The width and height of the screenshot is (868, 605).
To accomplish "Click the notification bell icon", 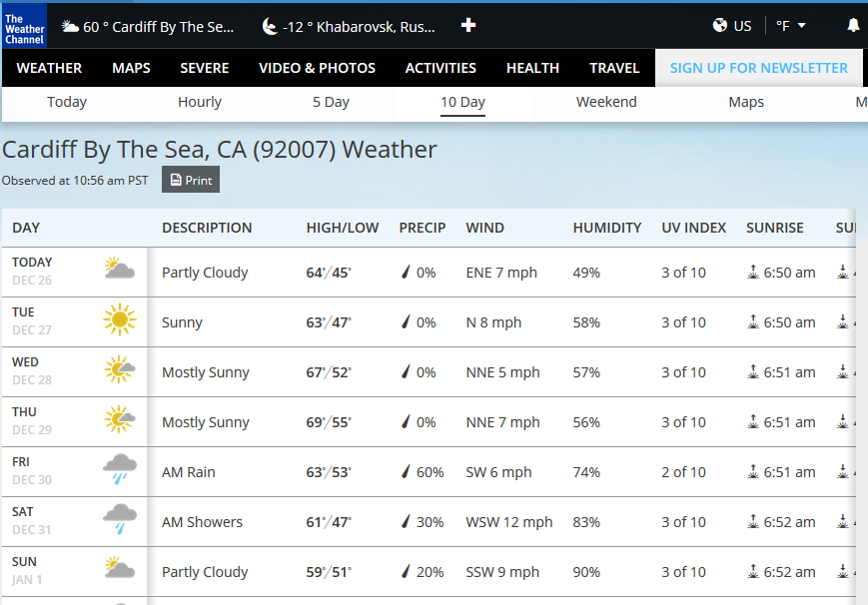I will click(x=853, y=26).
